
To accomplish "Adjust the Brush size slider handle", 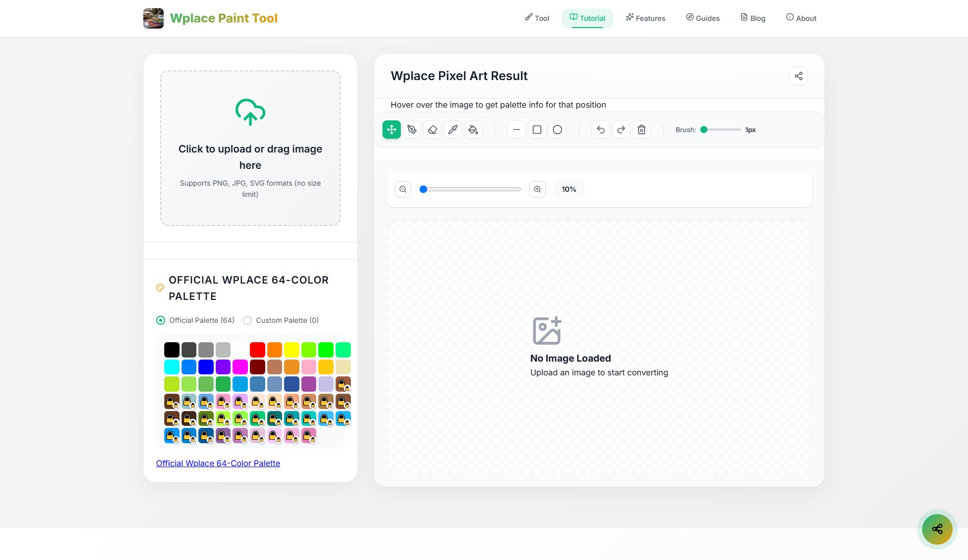I will [704, 130].
